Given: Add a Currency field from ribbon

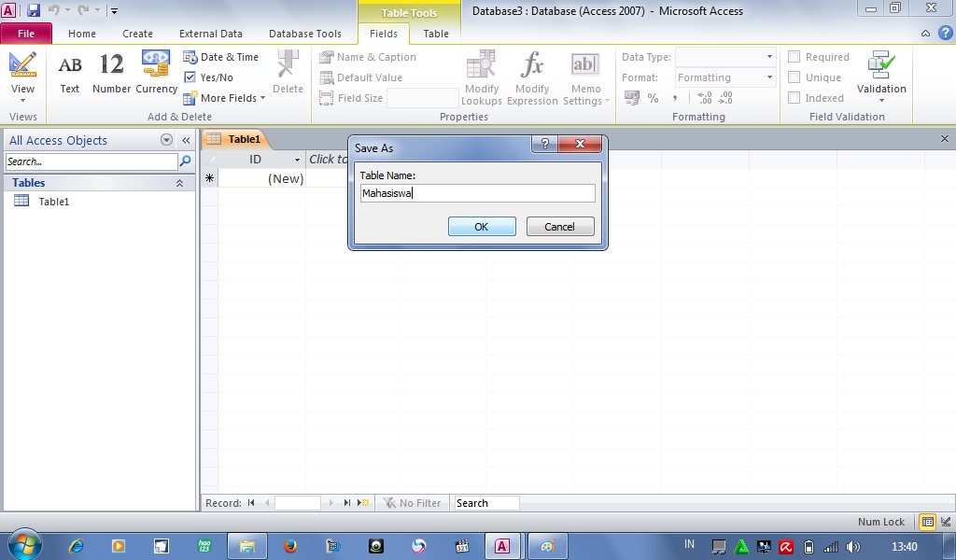Looking at the screenshot, I should (156, 73).
